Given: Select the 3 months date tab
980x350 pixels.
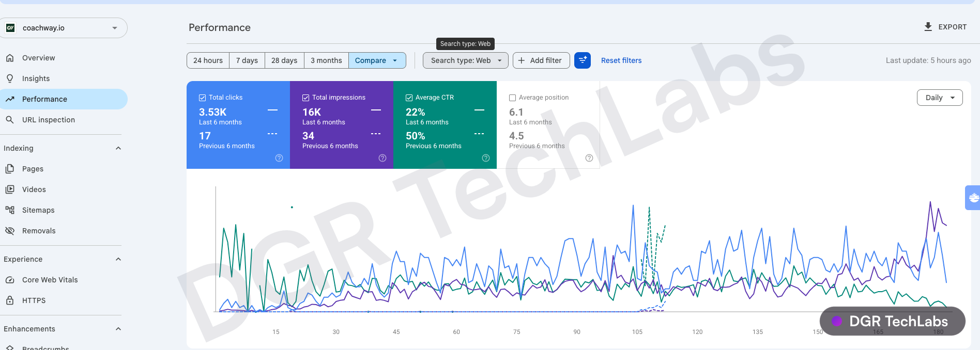Looking at the screenshot, I should [x=326, y=60].
